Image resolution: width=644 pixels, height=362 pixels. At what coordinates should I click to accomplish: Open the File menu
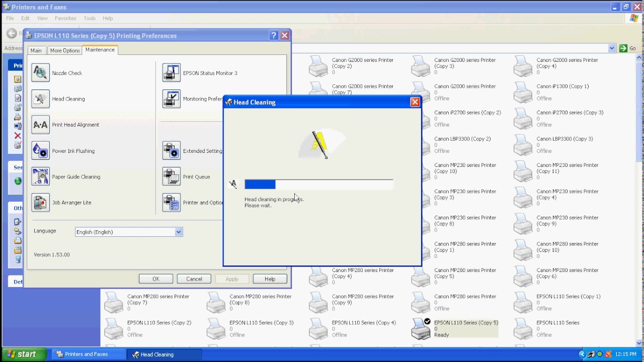10,18
